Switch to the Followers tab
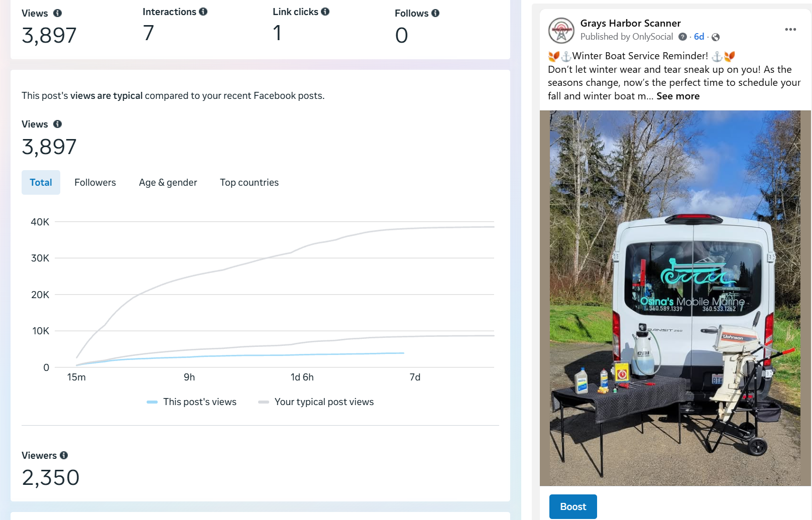 [95, 183]
